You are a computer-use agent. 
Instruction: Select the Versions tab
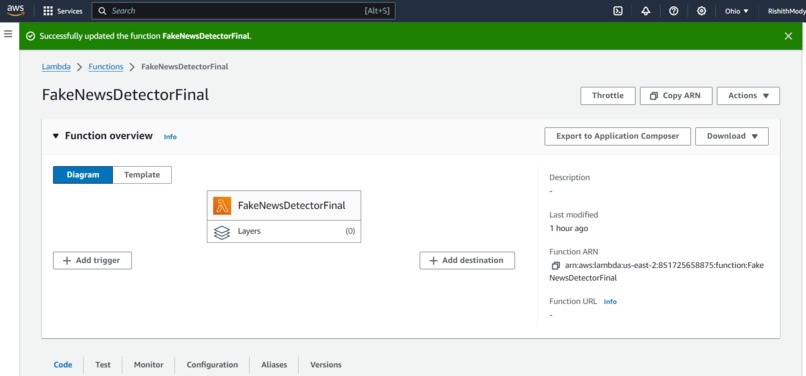pyautogui.click(x=326, y=365)
